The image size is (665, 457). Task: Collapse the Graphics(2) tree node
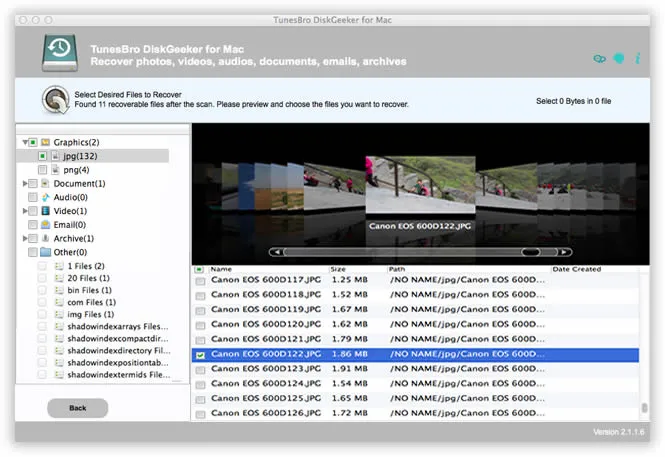coord(24,143)
